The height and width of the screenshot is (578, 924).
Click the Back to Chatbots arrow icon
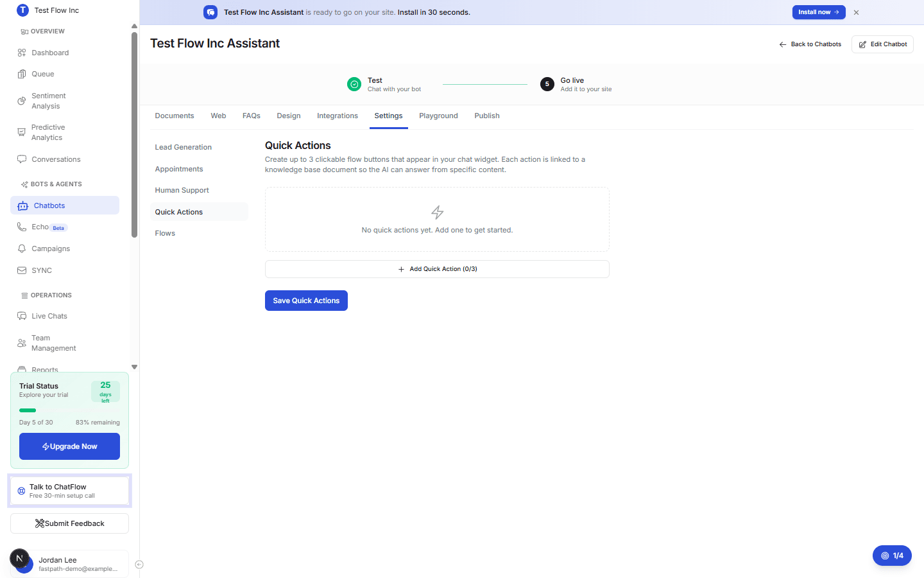tap(783, 44)
